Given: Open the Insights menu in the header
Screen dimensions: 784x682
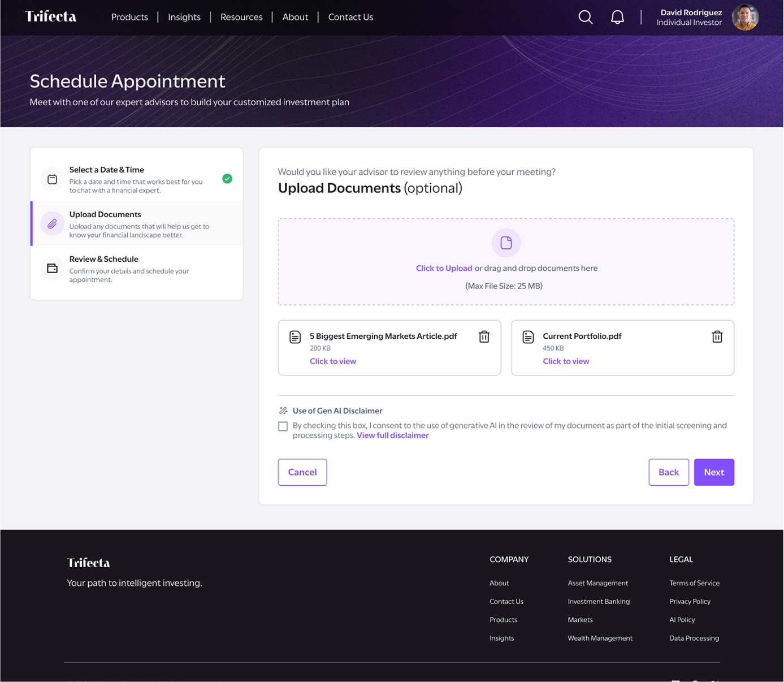Looking at the screenshot, I should pyautogui.click(x=184, y=17).
